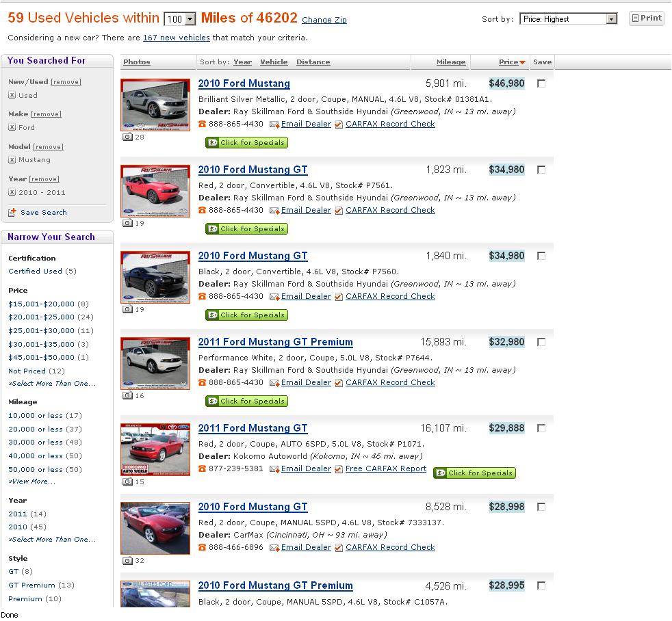672x621 pixels.
Task: Click the Vehicle sort header
Action: (x=274, y=62)
